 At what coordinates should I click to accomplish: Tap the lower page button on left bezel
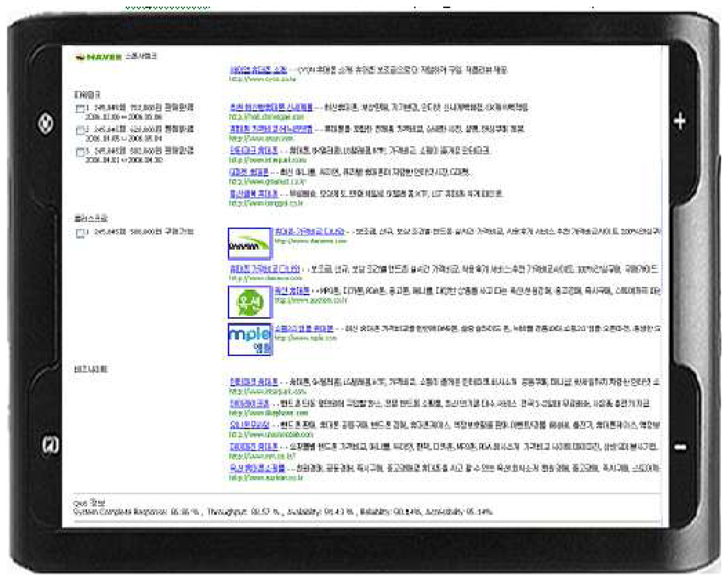[50, 445]
